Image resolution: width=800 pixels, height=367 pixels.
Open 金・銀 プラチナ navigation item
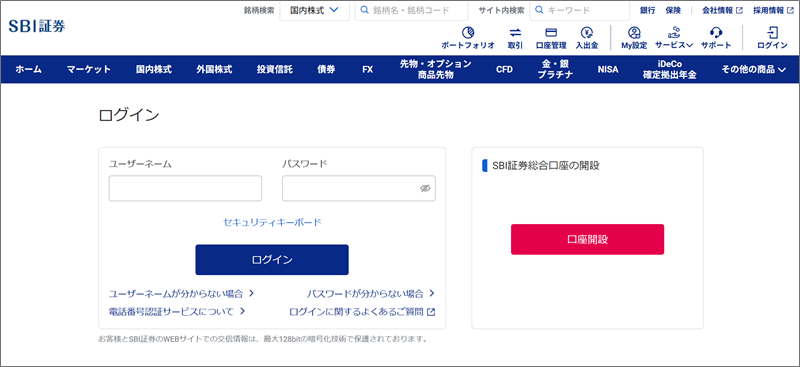pyautogui.click(x=555, y=69)
